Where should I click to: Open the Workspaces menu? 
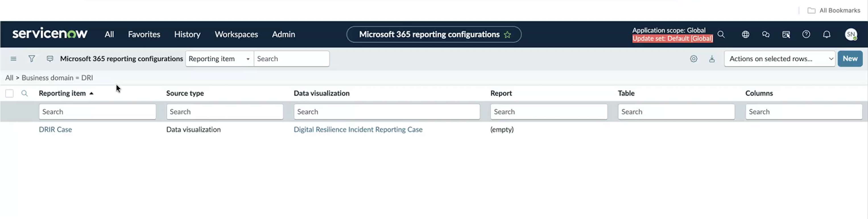coord(236,34)
